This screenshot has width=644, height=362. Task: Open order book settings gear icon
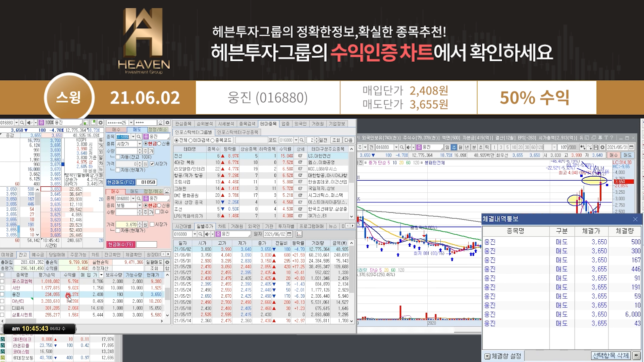100,123
